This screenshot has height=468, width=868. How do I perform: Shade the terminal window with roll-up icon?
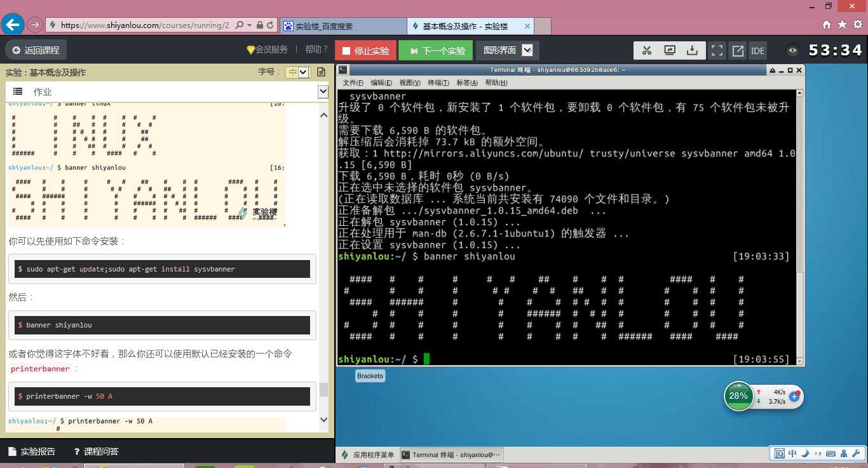[x=772, y=69]
